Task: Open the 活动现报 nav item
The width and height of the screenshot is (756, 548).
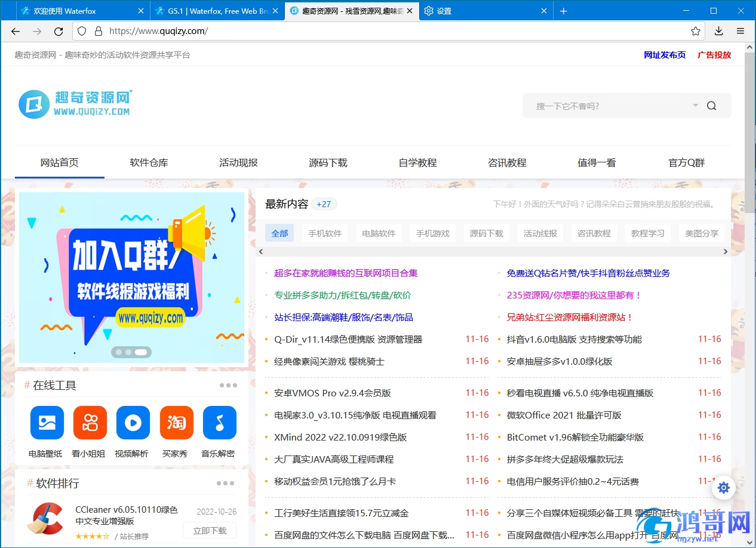Action: tap(239, 162)
